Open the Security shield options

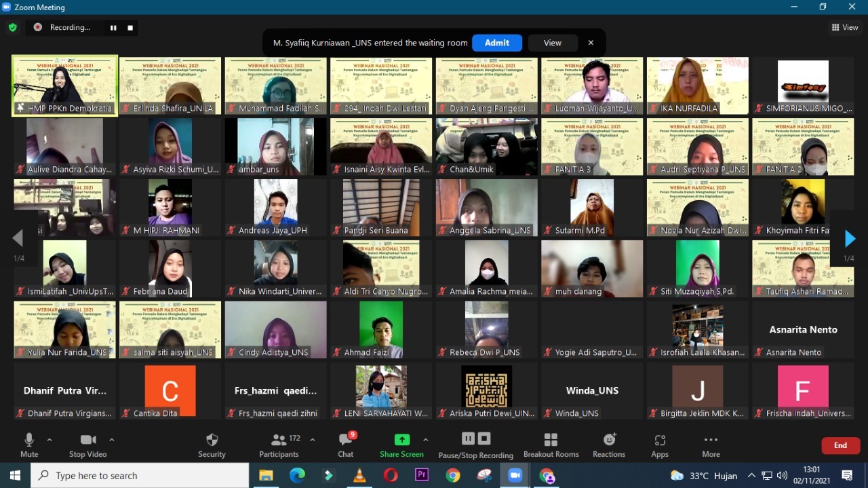(x=212, y=445)
